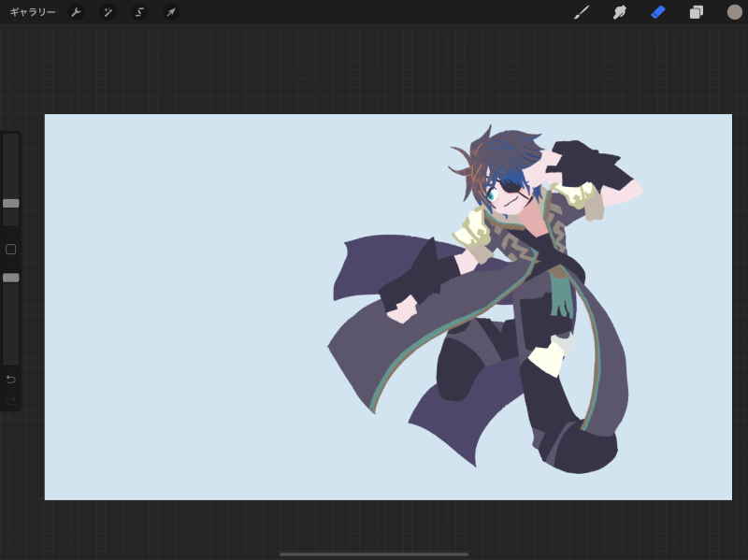Click the brush opacity slider handle

tap(11, 278)
